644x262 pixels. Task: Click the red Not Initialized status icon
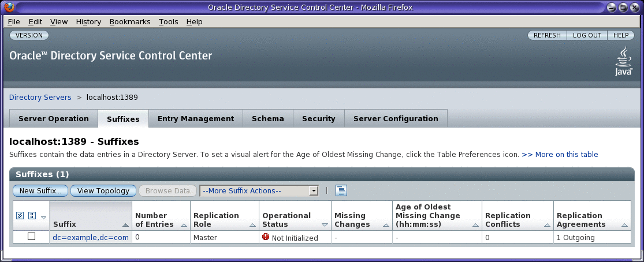point(266,237)
